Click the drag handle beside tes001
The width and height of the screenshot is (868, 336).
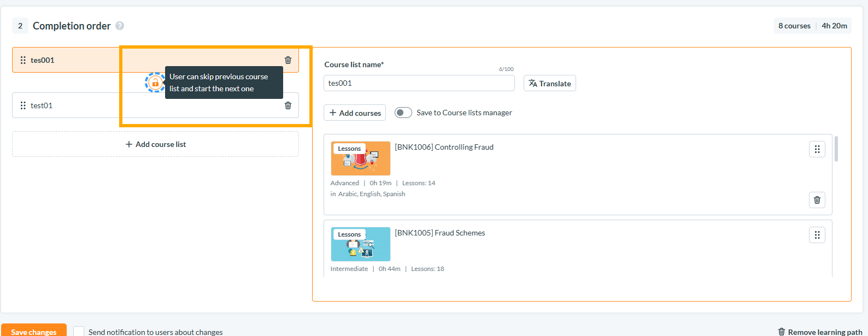pos(23,60)
